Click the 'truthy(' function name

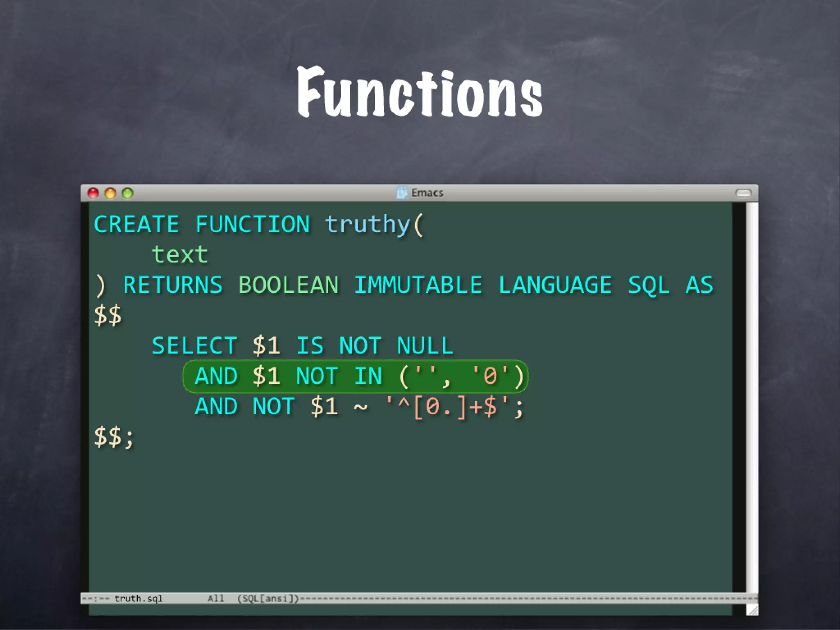[374, 225]
